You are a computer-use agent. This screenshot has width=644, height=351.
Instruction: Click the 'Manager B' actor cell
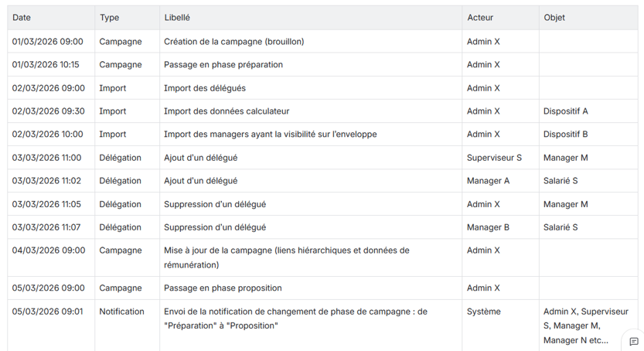(x=488, y=227)
